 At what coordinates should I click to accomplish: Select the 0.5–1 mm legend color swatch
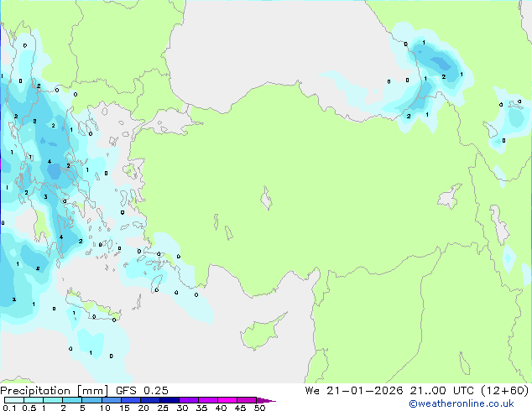pos(34,400)
